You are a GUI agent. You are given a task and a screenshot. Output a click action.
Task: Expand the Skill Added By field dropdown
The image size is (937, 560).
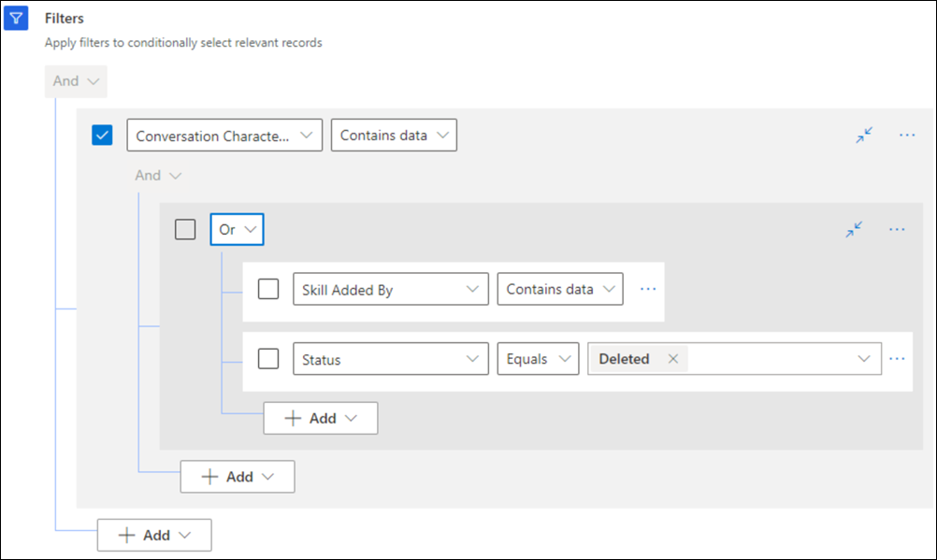pos(390,290)
